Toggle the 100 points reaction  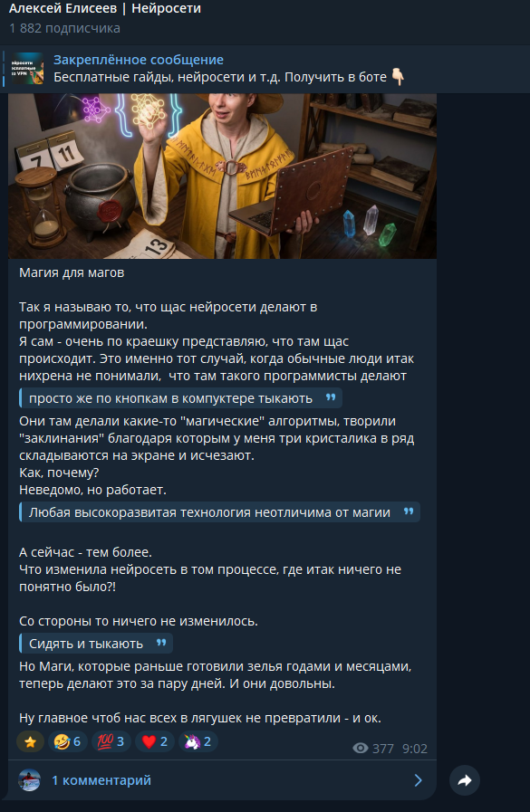tap(111, 741)
